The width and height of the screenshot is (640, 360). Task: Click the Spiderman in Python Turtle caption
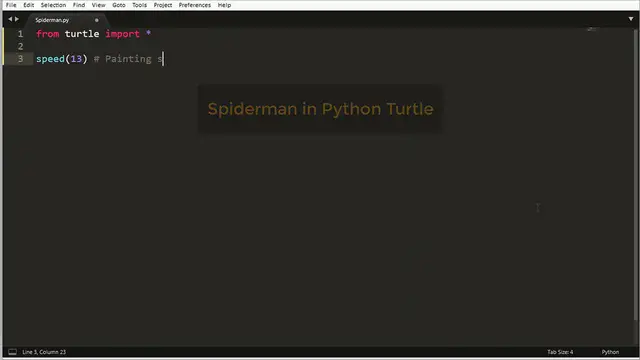[320, 109]
